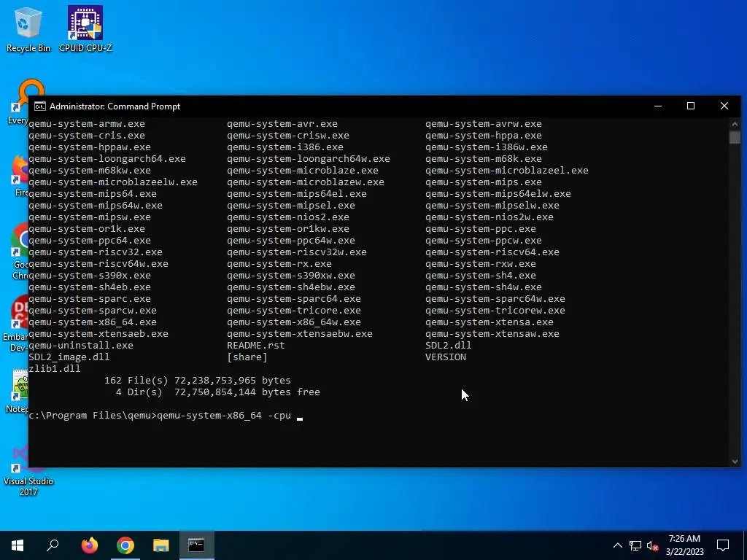Click the text qemu-system-cris.exe
This screenshot has width=747, height=560.
(x=87, y=135)
